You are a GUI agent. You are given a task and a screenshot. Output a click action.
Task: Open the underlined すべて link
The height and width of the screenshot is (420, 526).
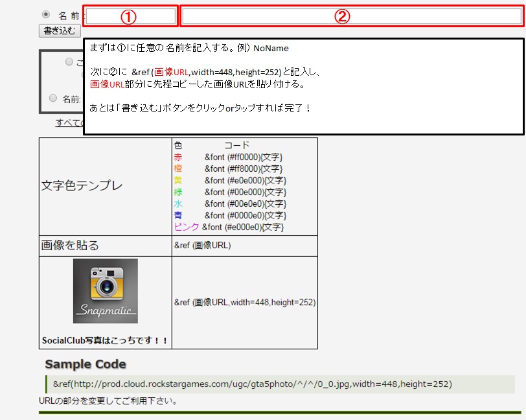coord(69,123)
